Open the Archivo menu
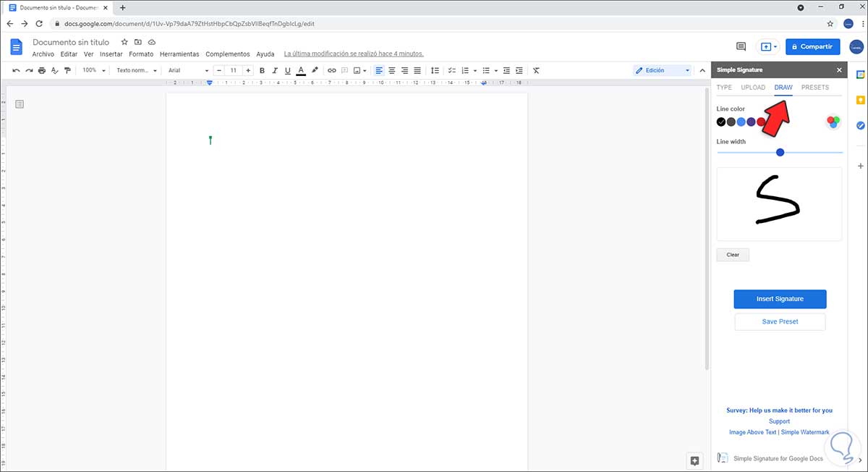Image resolution: width=868 pixels, height=472 pixels. coord(43,54)
